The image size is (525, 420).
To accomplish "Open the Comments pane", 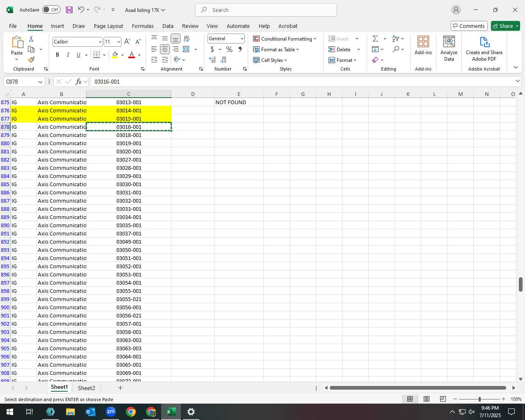I will (469, 26).
